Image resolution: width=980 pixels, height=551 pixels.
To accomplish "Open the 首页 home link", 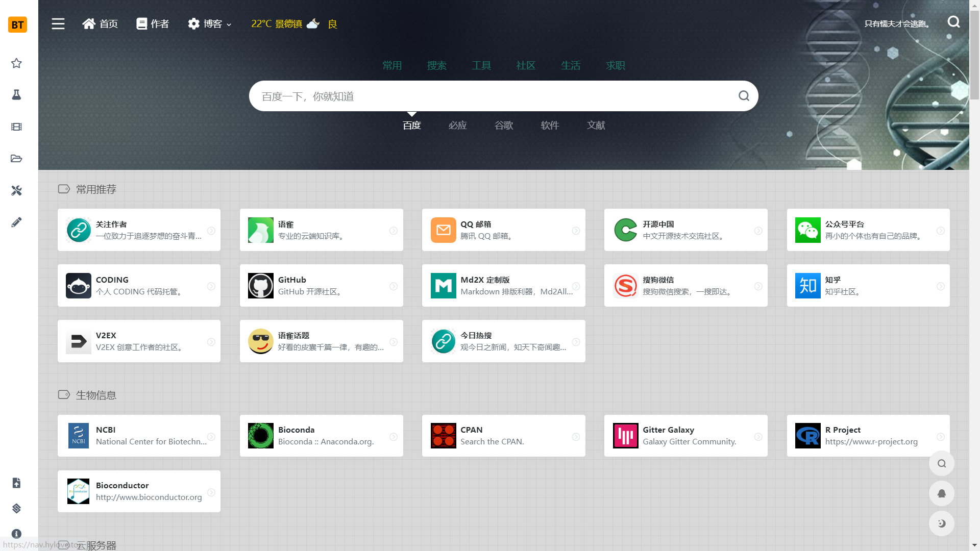I will pos(100,24).
